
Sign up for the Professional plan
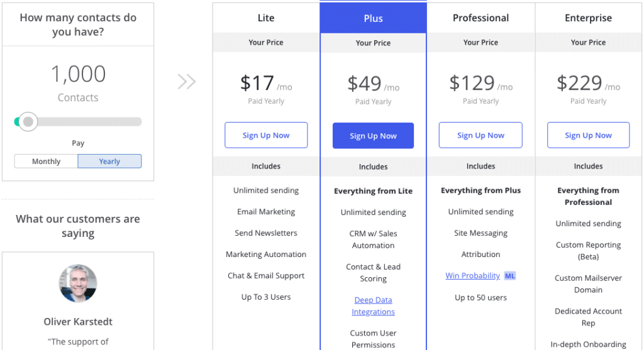[x=480, y=135]
